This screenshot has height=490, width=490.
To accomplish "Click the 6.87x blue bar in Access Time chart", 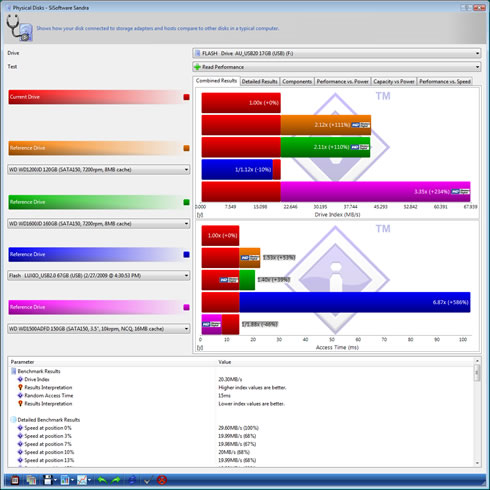I will click(355, 302).
